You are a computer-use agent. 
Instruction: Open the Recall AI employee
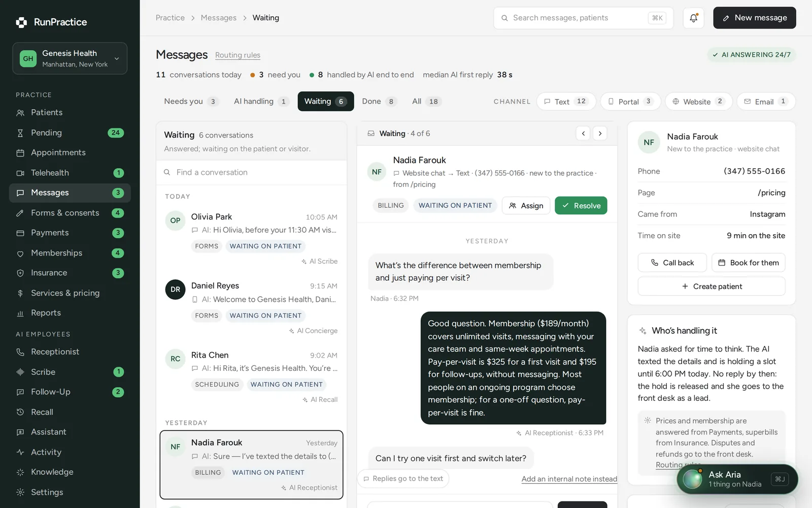(x=70, y=412)
